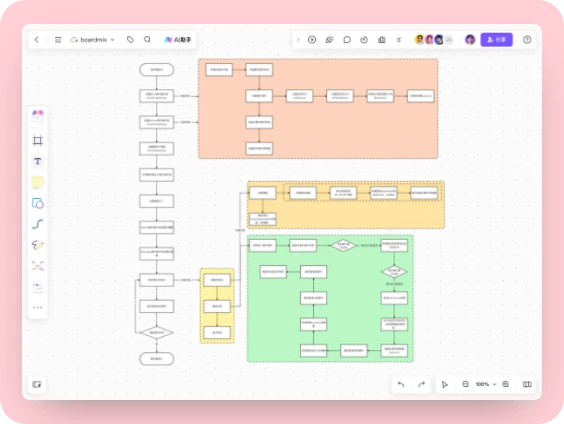Expand more tools with the double chevron
This screenshot has height=424, width=564.
[399, 40]
